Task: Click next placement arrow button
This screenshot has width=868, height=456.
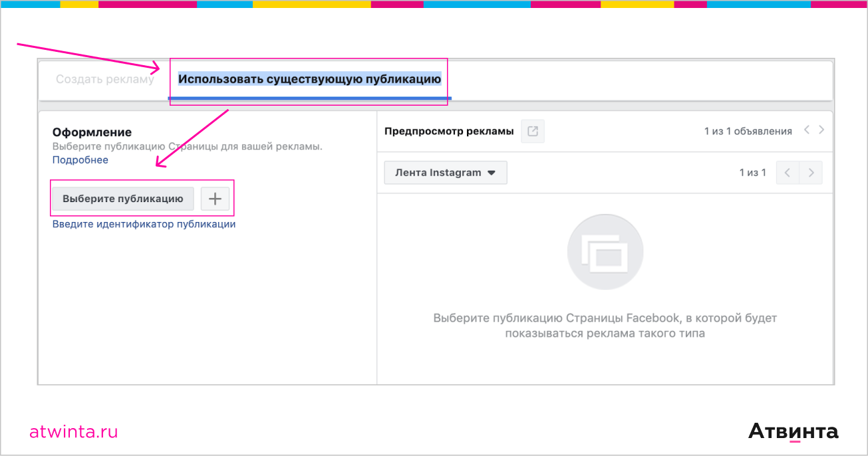Action: 811,173
